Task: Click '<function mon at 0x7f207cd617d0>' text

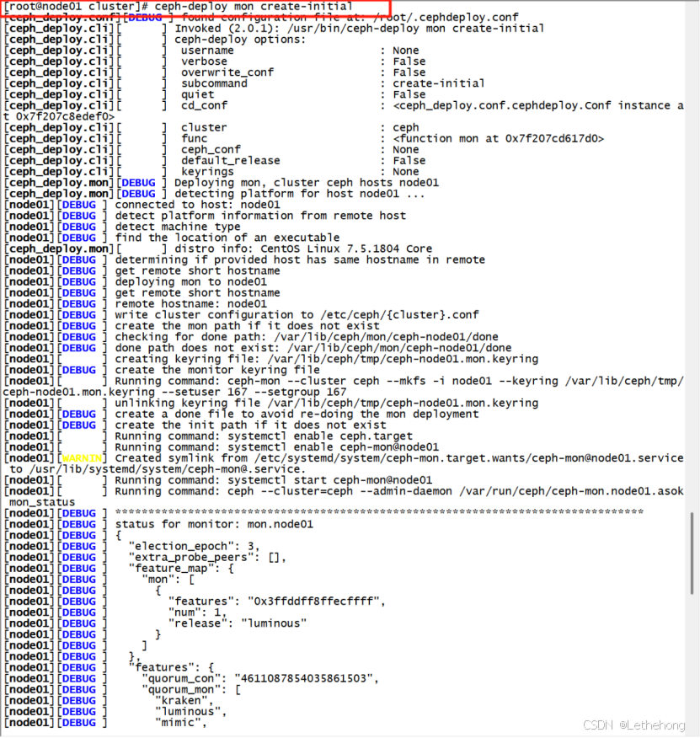Action: coord(499,138)
